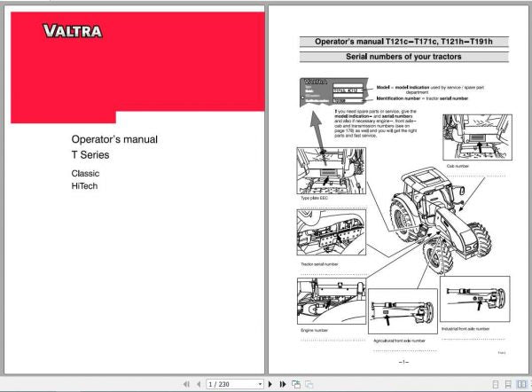The height and width of the screenshot is (392, 532).
Task: Click the Type plate EEC illustration
Action: [x=331, y=170]
